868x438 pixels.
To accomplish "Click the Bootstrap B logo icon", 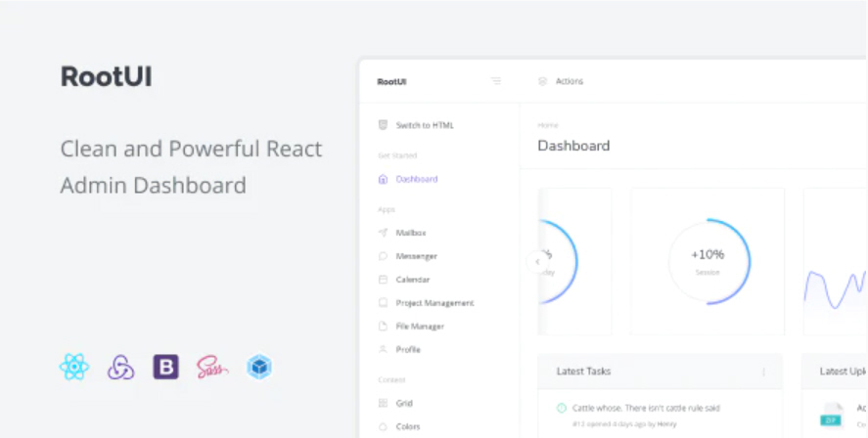I will [x=166, y=367].
